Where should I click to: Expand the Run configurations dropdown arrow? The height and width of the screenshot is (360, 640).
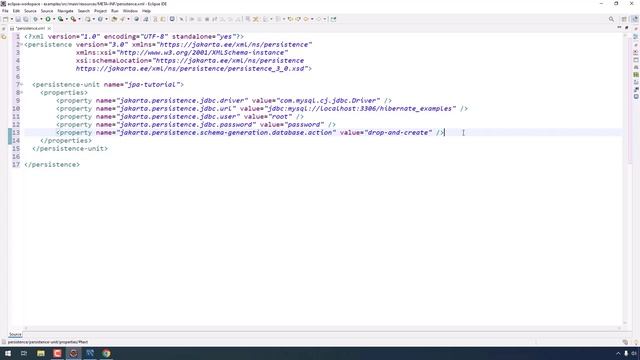click(53, 19)
